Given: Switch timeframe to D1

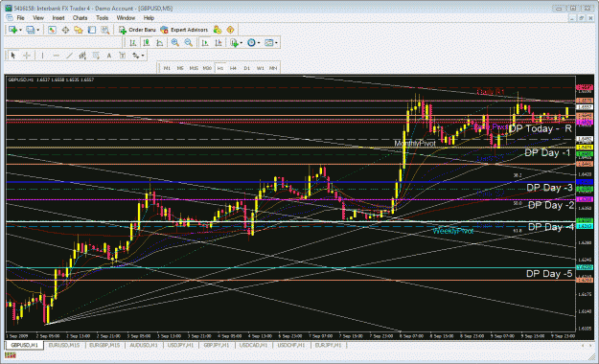Looking at the screenshot, I should [246, 68].
